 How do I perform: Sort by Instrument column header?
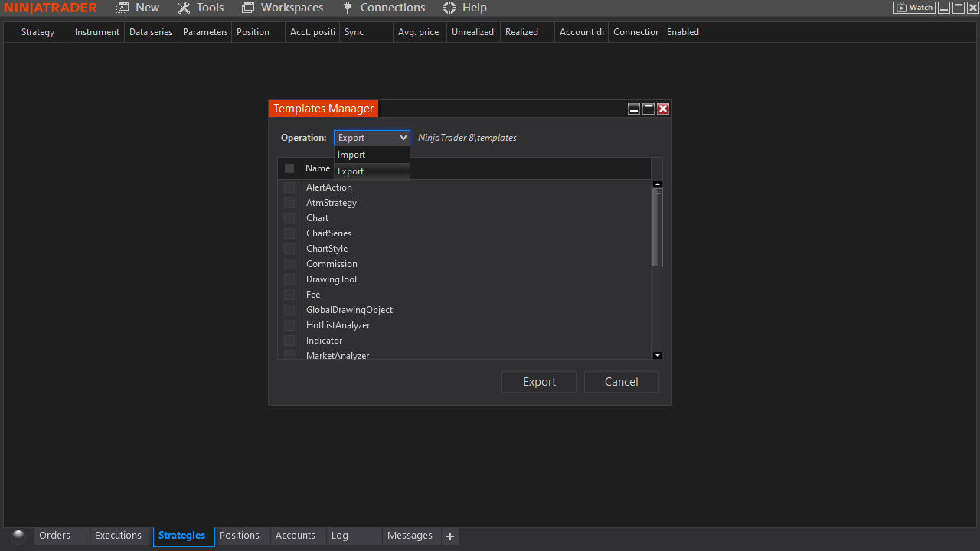click(x=97, y=32)
